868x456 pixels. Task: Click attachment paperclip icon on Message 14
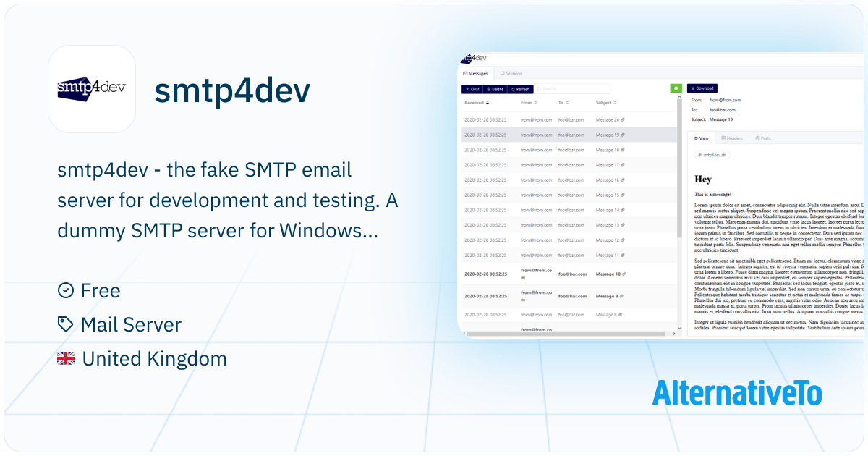pyautogui.click(x=623, y=210)
